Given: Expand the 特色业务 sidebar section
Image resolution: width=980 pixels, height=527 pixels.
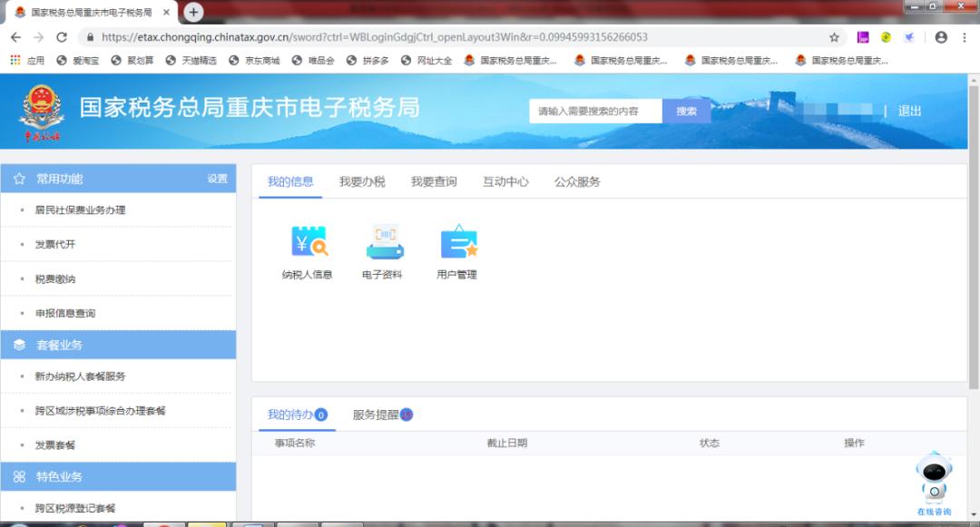Looking at the screenshot, I should coord(59,476).
